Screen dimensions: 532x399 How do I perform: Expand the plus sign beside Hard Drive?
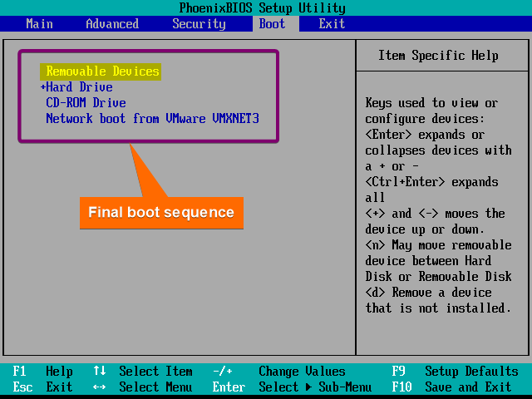42,87
